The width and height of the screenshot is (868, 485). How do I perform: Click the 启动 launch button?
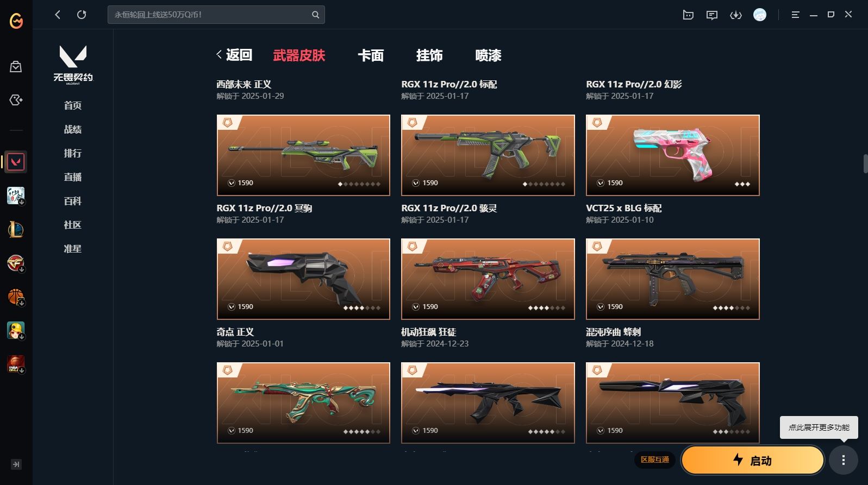[753, 461]
